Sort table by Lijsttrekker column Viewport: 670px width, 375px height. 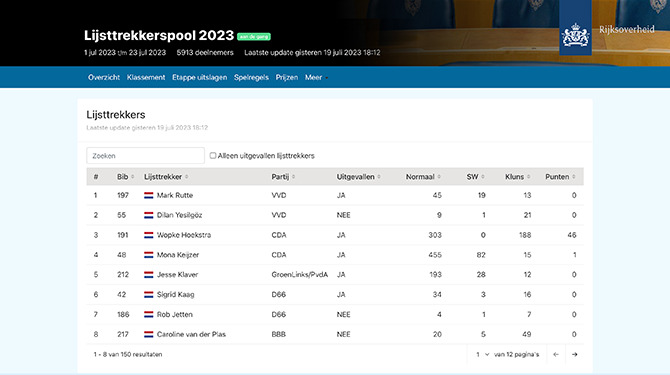click(166, 177)
